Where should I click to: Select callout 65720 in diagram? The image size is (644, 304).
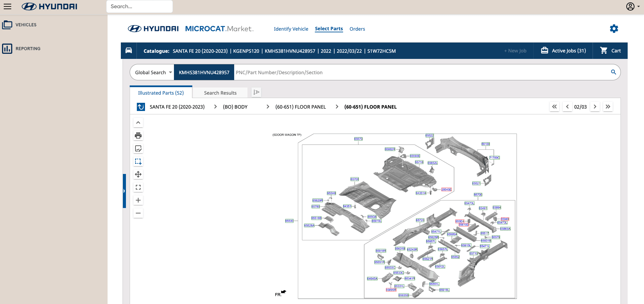pos(420,220)
